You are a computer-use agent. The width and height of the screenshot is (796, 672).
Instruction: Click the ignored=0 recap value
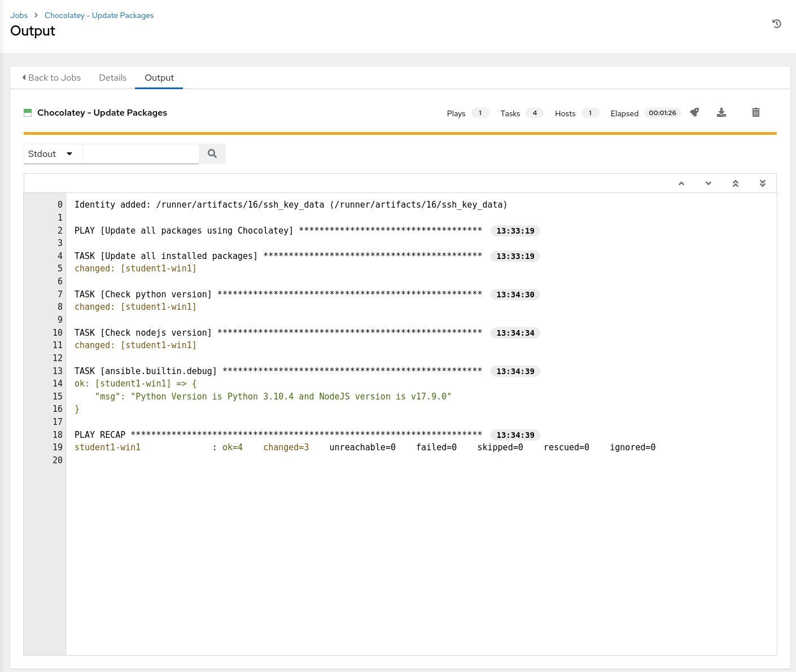[x=633, y=447]
